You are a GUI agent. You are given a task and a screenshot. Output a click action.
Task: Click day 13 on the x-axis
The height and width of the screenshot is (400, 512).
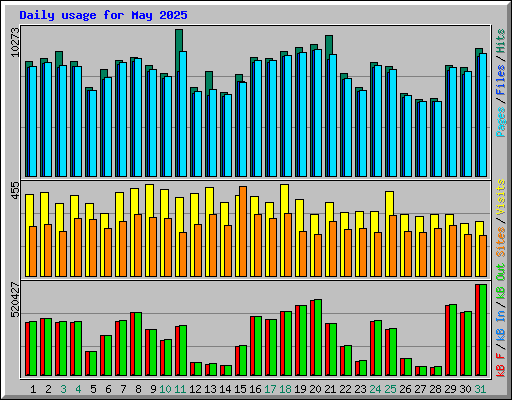[210, 389]
